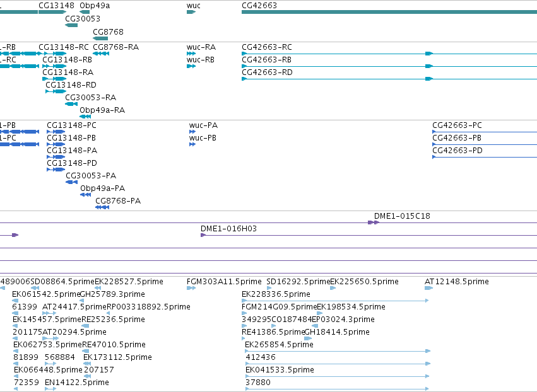Select the wuc-RB transcript label

pyautogui.click(x=200, y=60)
